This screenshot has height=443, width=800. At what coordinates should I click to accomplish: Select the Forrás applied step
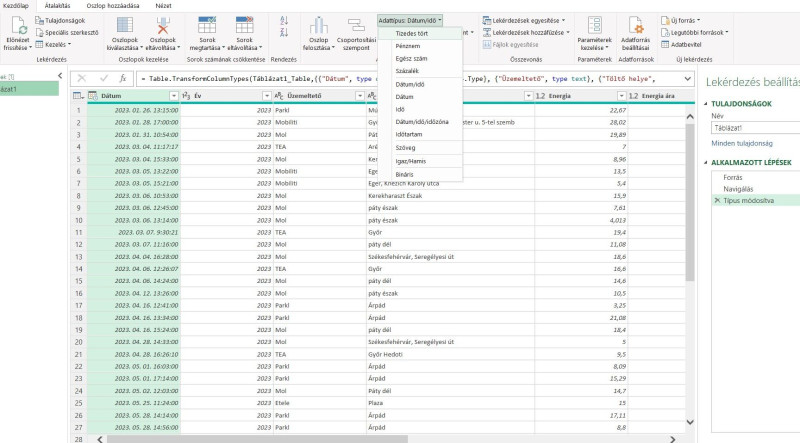pyautogui.click(x=733, y=178)
